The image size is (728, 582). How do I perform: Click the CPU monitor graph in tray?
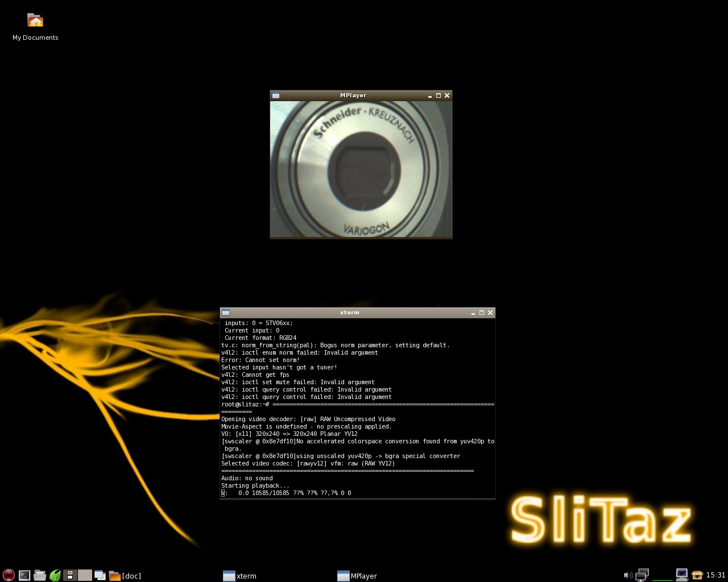point(662,575)
